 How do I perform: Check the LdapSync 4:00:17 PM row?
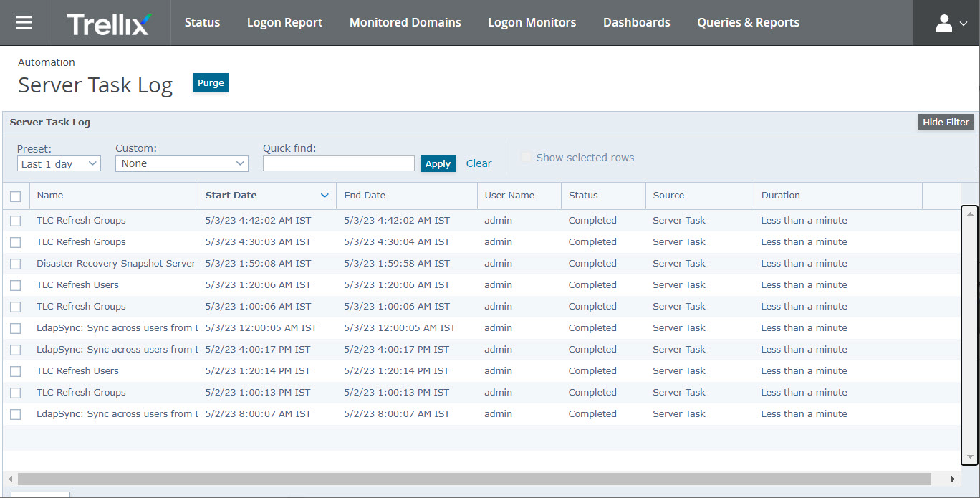[16, 350]
